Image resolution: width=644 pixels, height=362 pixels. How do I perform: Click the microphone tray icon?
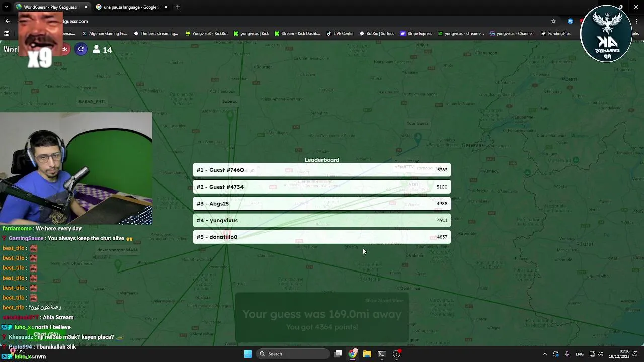coord(567,354)
